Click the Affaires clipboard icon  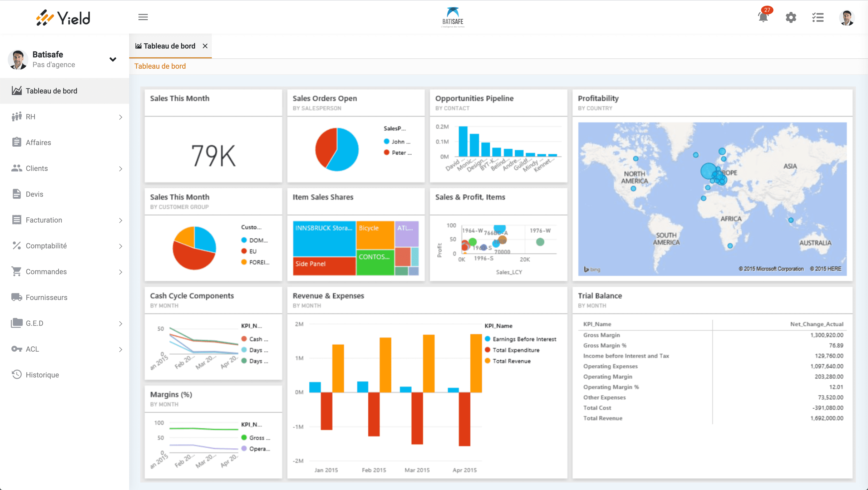17,142
